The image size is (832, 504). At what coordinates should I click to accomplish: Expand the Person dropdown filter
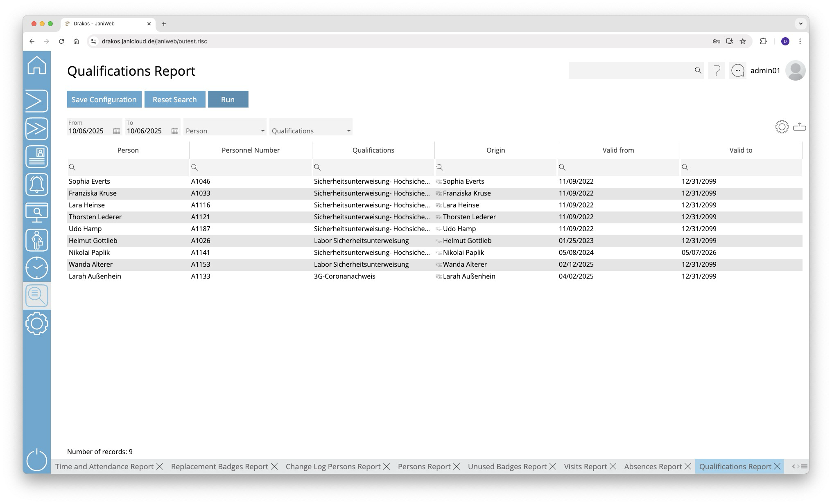[x=262, y=131]
